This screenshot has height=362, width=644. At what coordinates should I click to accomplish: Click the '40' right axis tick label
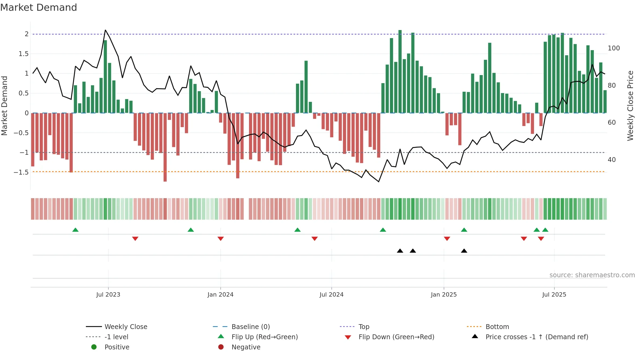tap(612, 160)
